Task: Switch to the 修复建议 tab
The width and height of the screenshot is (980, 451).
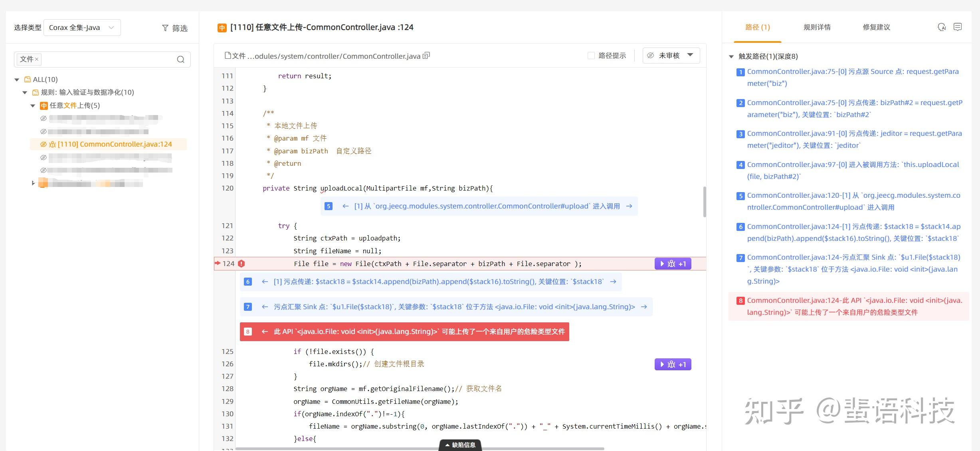Action: (876, 27)
